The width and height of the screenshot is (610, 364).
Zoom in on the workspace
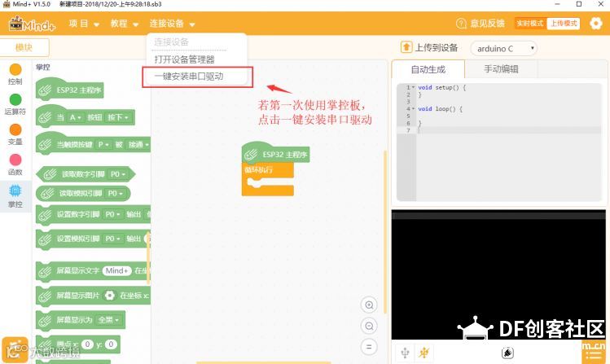[369, 305]
